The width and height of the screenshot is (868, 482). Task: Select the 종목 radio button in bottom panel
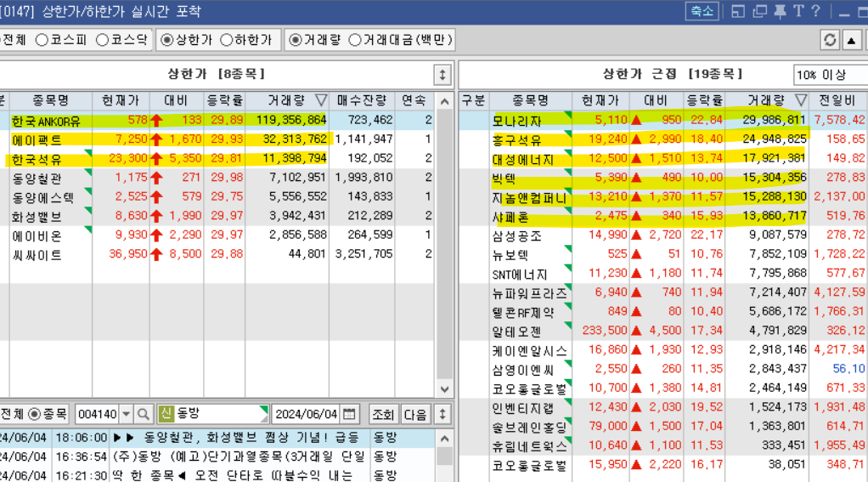click(x=34, y=414)
